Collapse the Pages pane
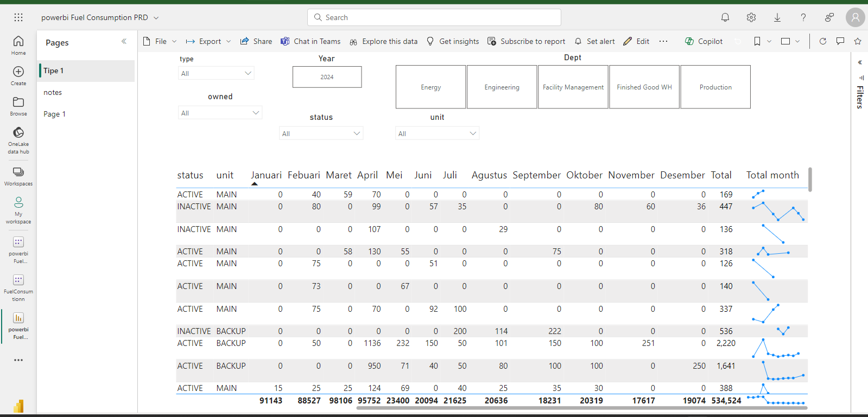Screen dimensions: 868x417 [124, 41]
